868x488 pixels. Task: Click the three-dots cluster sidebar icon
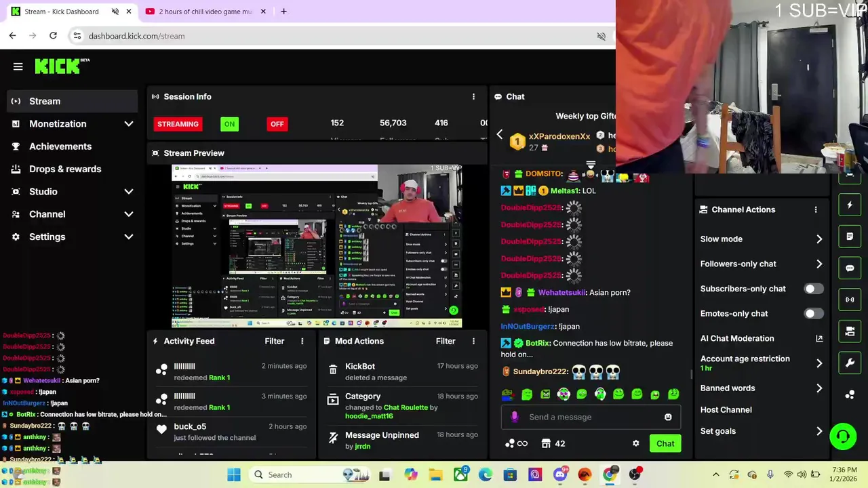(850, 395)
